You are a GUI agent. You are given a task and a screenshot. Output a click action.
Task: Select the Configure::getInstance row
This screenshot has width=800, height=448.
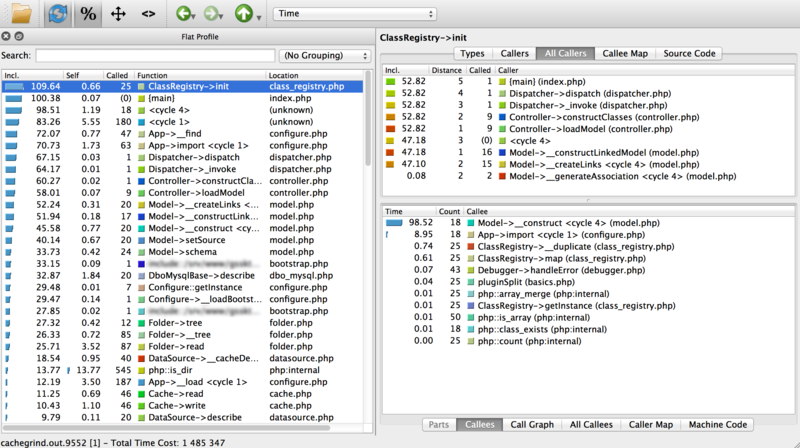183,287
